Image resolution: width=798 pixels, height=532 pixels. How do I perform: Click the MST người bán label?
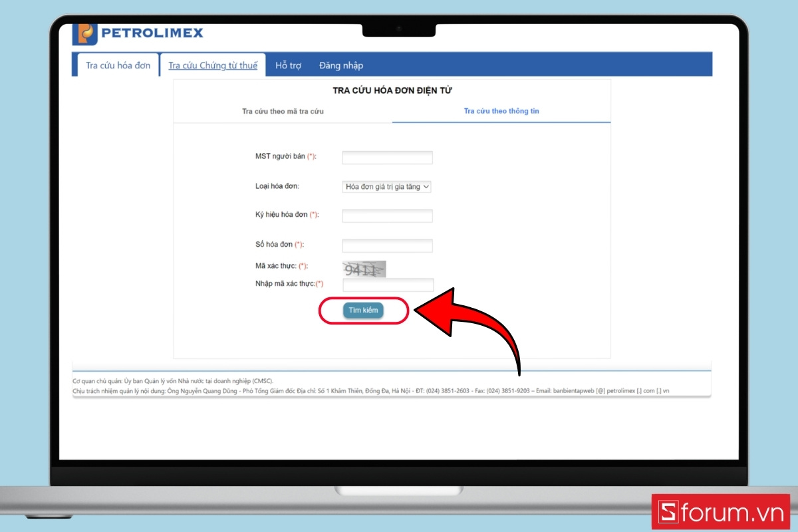[x=285, y=156]
